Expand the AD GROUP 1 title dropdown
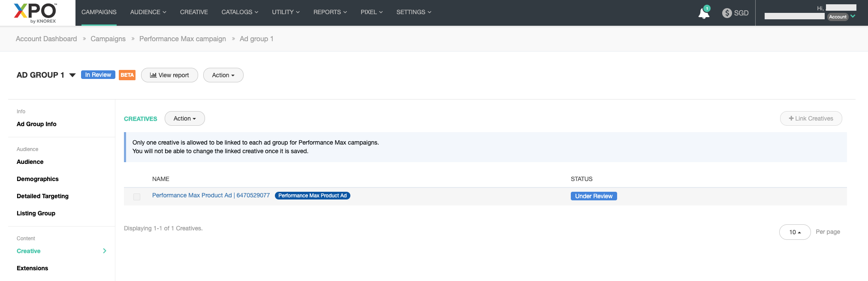This screenshot has height=281, width=868. pos(72,75)
